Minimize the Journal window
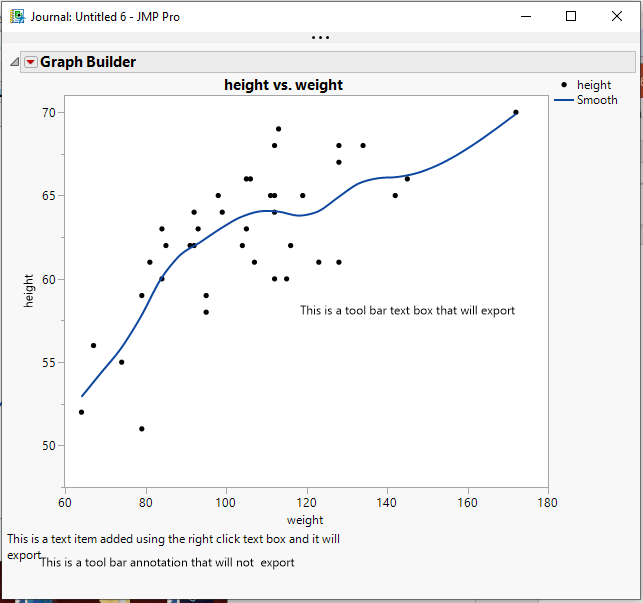This screenshot has height=603, width=643. pos(526,16)
